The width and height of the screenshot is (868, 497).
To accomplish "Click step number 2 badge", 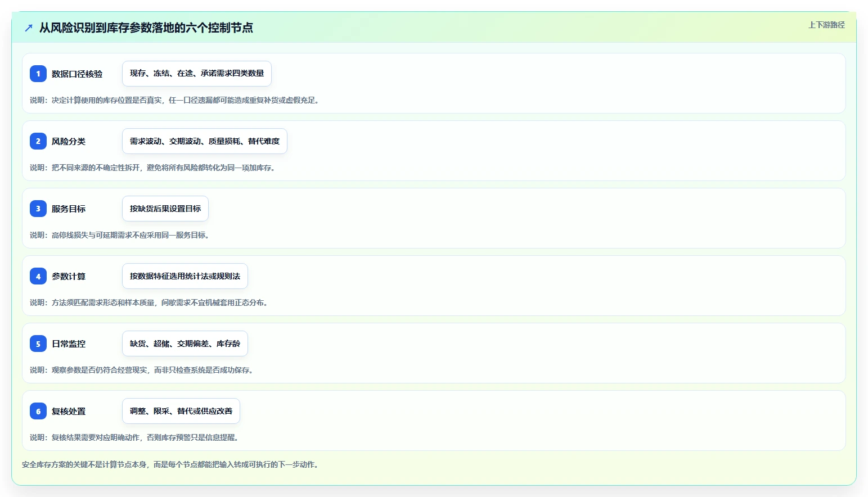I will 38,141.
